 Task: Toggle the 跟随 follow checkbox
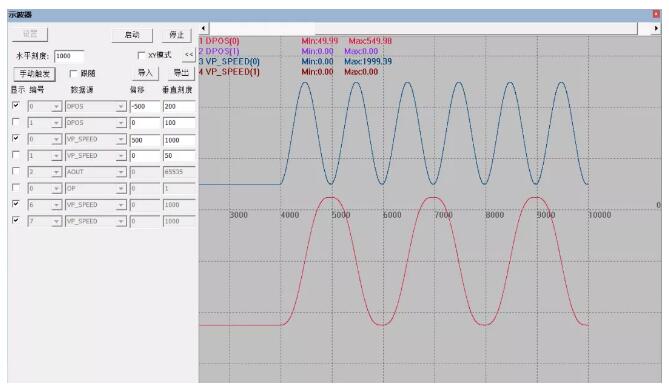(x=73, y=73)
